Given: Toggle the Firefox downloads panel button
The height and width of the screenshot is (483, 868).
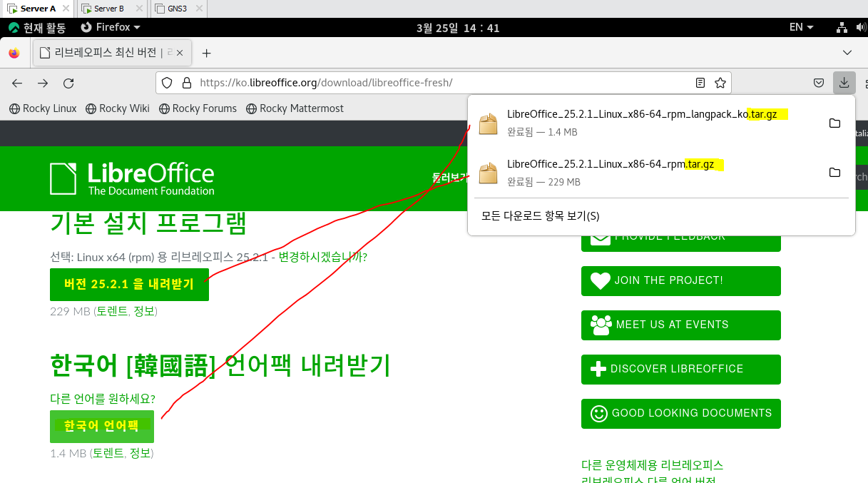Looking at the screenshot, I should [844, 83].
